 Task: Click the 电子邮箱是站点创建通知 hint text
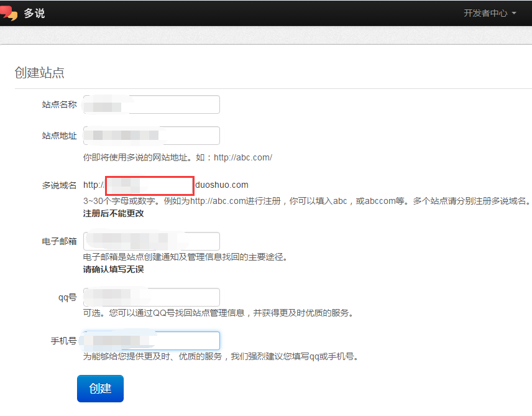click(186, 257)
